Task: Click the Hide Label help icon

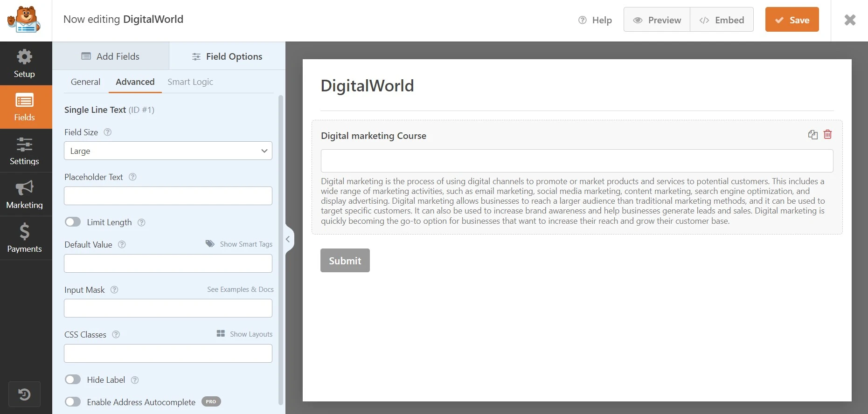Action: [x=135, y=380]
